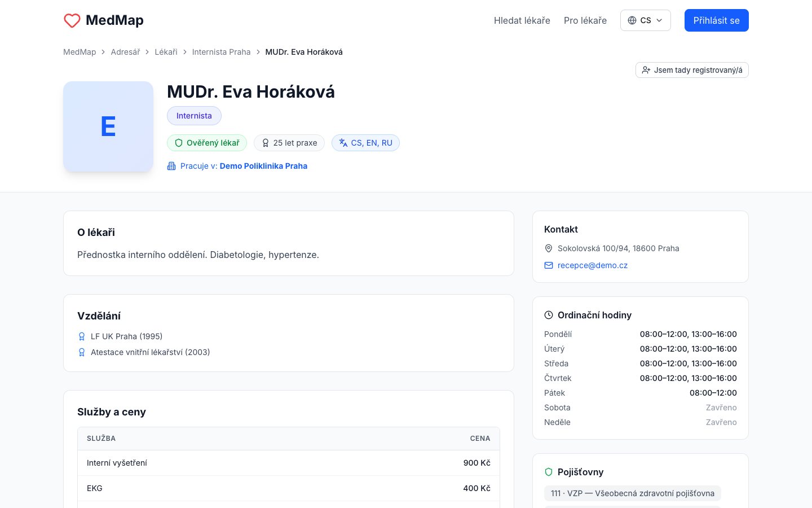Select the 111 · VZP insurance chip
This screenshot has width=812, height=508.
tap(633, 493)
